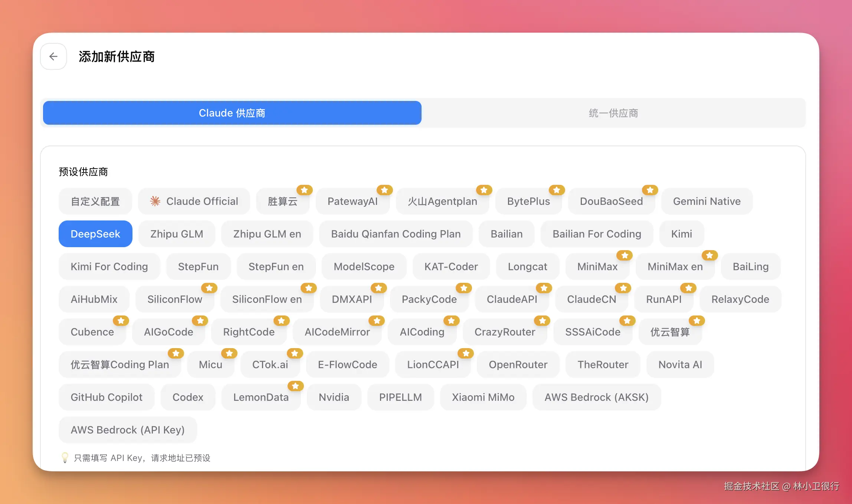Pick Zhipu GLM provider

tap(177, 234)
